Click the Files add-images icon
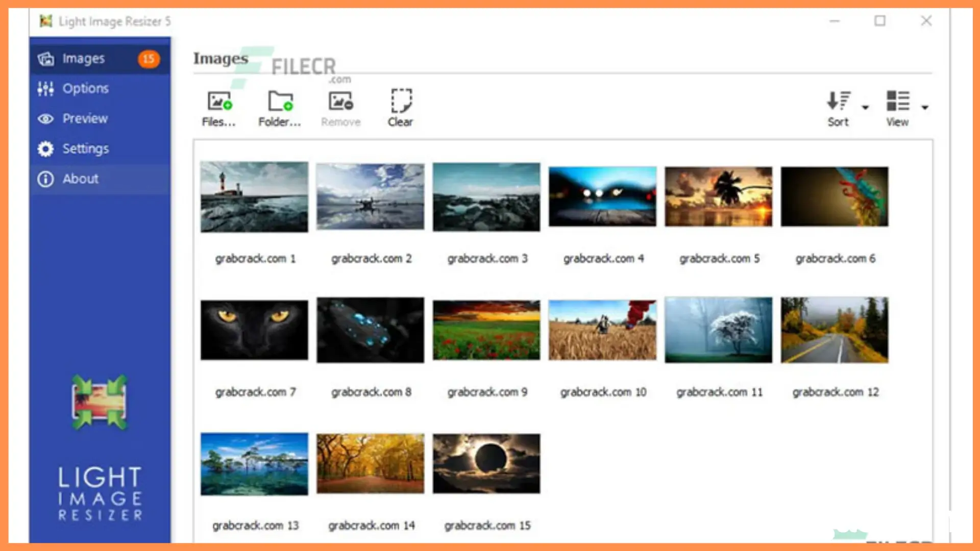Screen dimensions: 980x551 [219, 101]
